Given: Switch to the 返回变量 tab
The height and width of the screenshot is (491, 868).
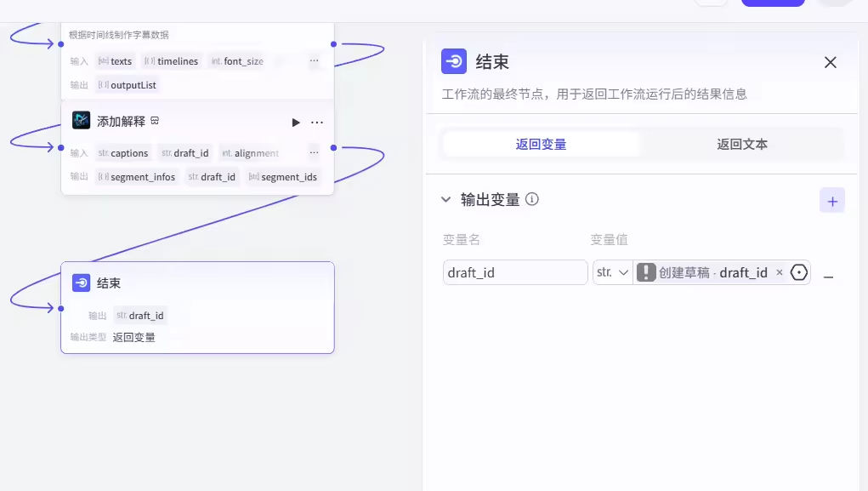Looking at the screenshot, I should (x=541, y=144).
